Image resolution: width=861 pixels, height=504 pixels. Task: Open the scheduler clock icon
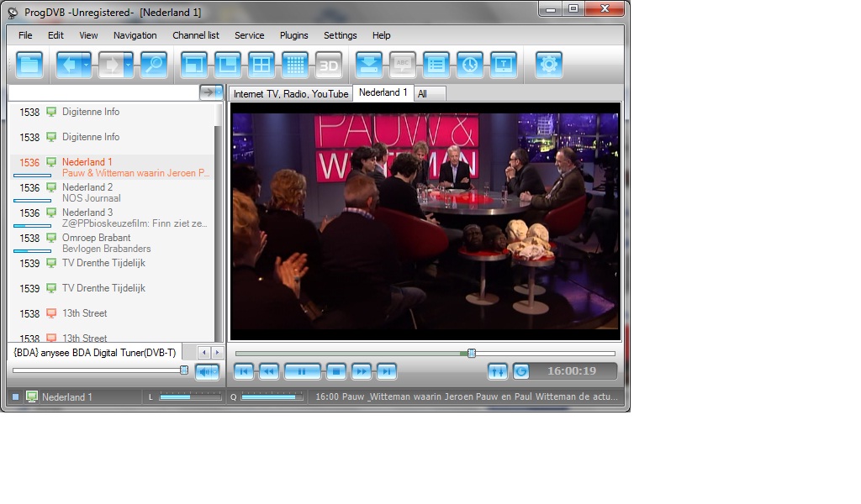(x=469, y=65)
